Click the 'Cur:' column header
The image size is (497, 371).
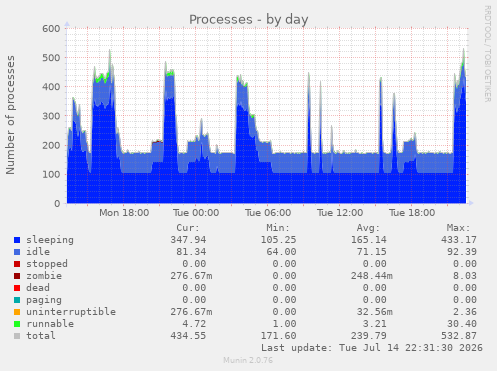188,228
